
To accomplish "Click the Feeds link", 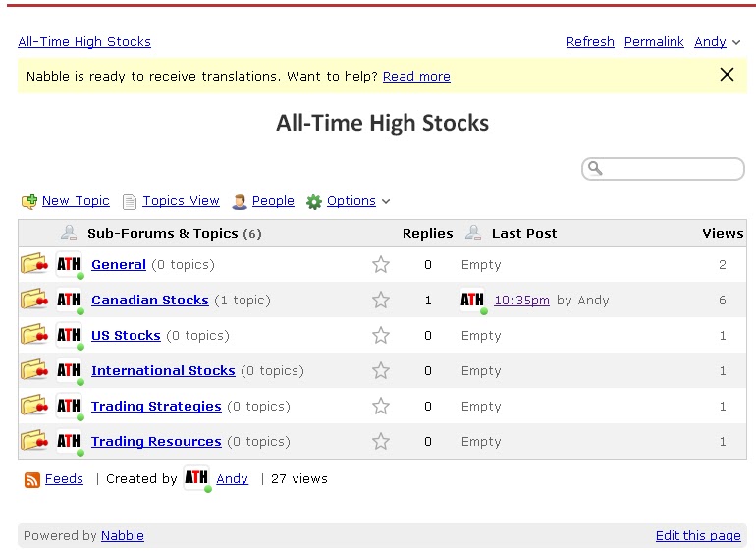I will tap(64, 478).
